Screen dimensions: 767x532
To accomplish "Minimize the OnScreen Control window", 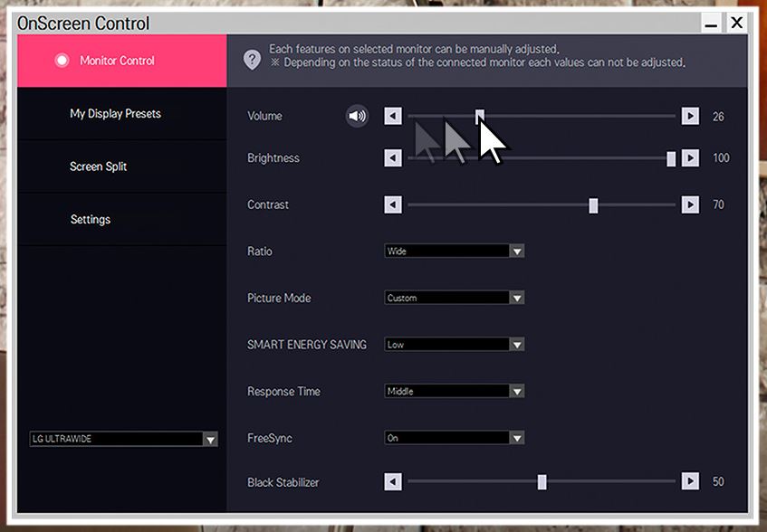I will pos(711,24).
